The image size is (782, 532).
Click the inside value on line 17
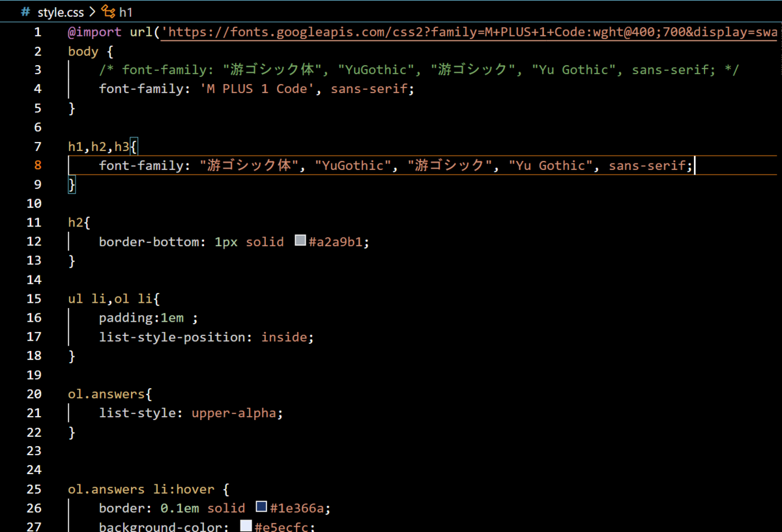pos(284,337)
